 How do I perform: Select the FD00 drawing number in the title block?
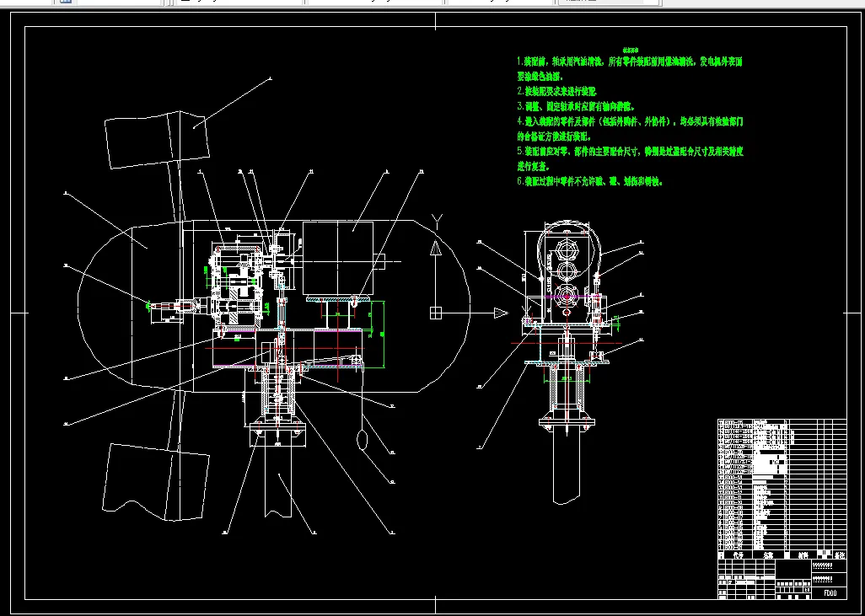830,593
